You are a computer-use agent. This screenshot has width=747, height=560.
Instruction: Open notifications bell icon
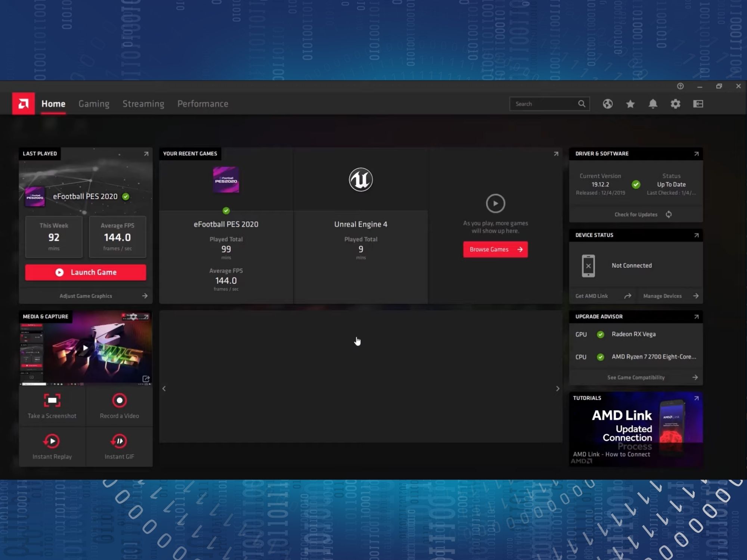click(x=653, y=104)
